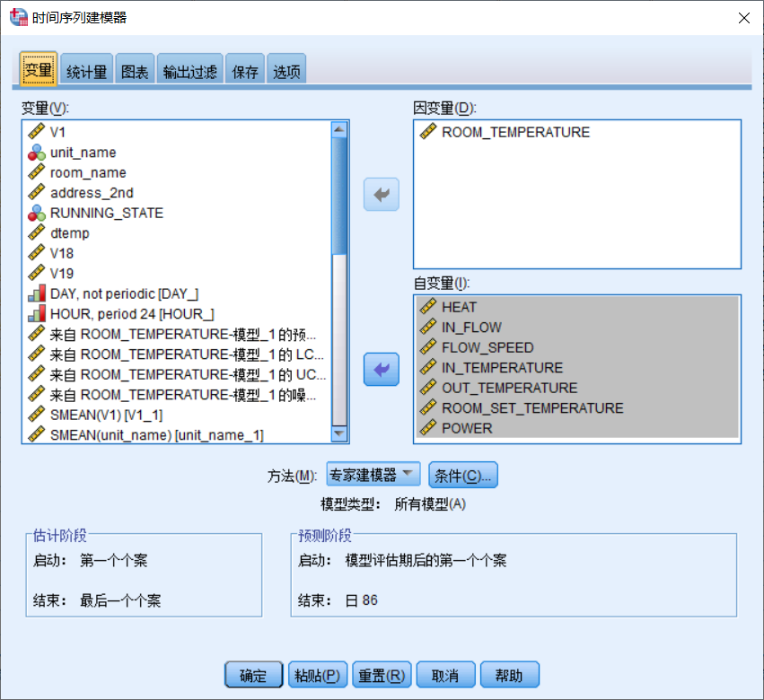Click the ruler icon beside FLOW_SPEED
The height and width of the screenshot is (700, 764).
[x=428, y=346]
